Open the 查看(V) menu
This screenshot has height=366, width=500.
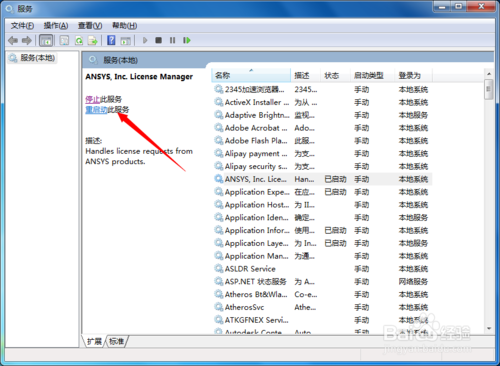coord(90,26)
